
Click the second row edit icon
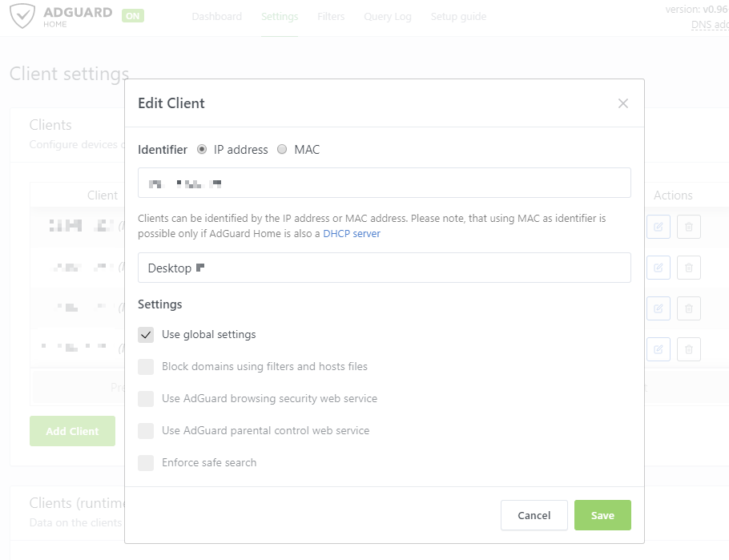pos(658,268)
